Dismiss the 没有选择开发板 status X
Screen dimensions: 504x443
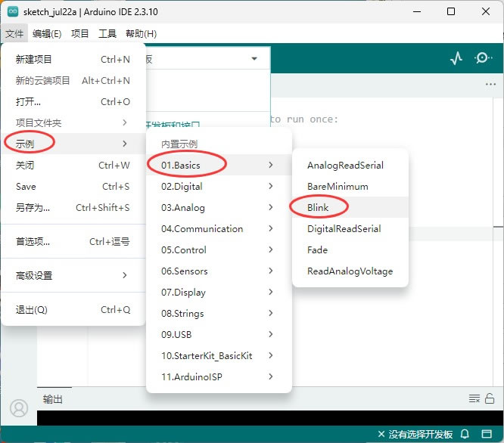click(381, 434)
